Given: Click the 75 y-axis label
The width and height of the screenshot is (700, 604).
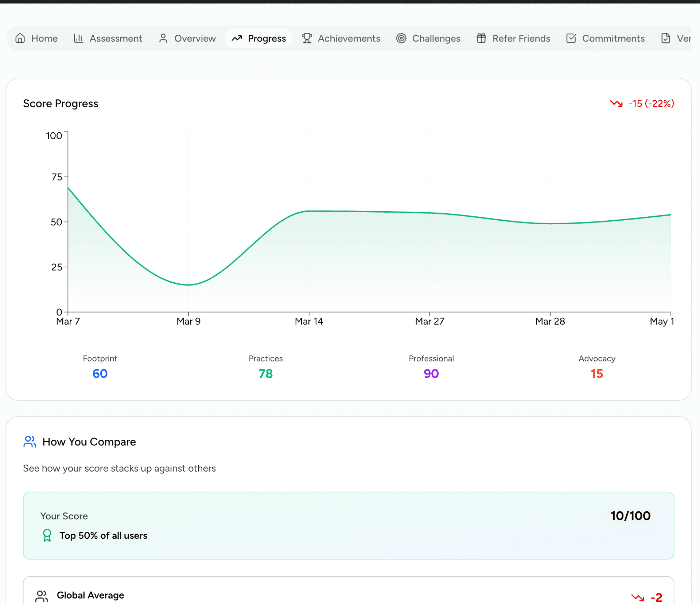Looking at the screenshot, I should 57,177.
